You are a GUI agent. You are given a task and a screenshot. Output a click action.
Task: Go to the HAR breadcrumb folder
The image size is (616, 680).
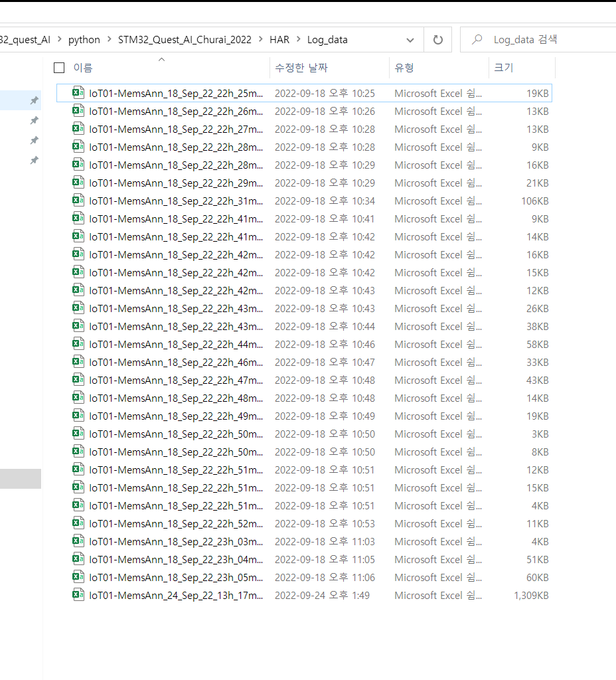pos(279,40)
